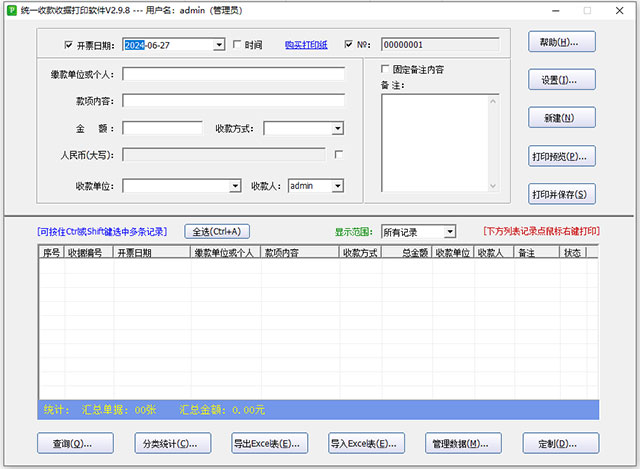
Task: Sort by 序号 column header
Action: 51,253
